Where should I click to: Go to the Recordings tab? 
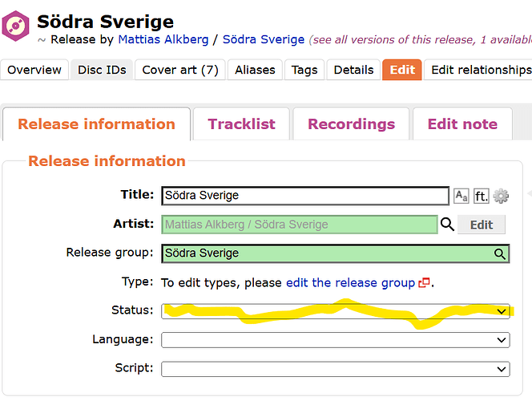[351, 124]
